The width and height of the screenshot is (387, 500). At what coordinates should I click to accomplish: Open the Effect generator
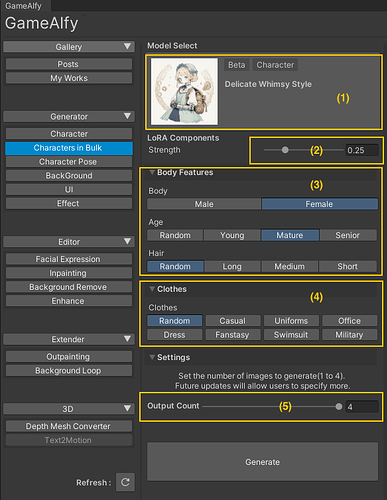click(x=69, y=203)
